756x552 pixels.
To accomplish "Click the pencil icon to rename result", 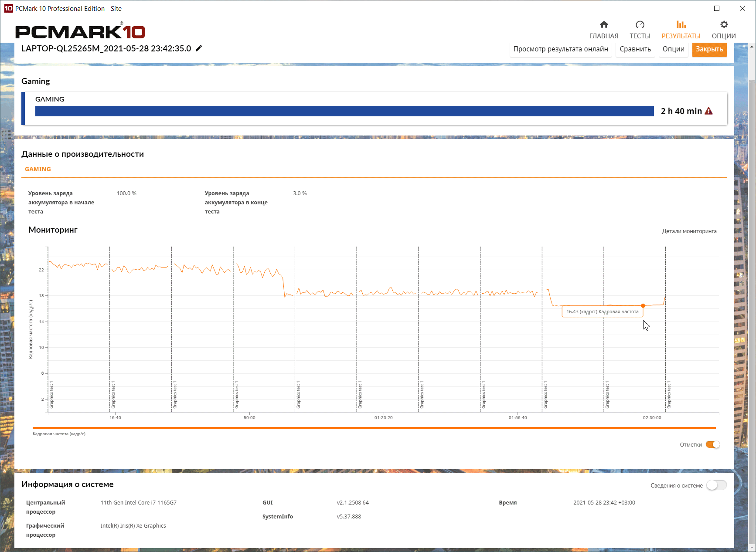I will coord(199,48).
